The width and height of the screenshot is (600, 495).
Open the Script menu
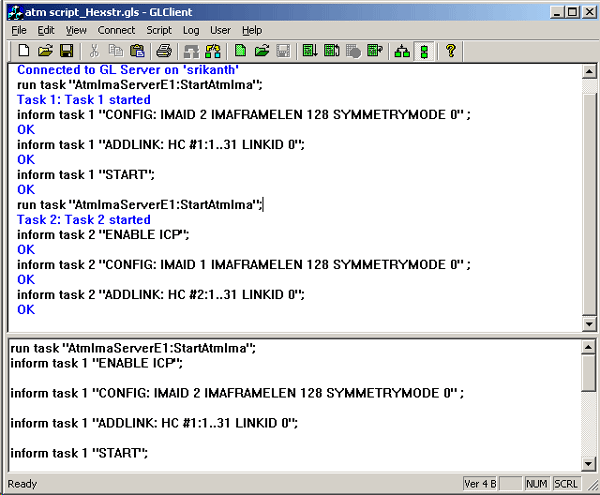pos(159,30)
